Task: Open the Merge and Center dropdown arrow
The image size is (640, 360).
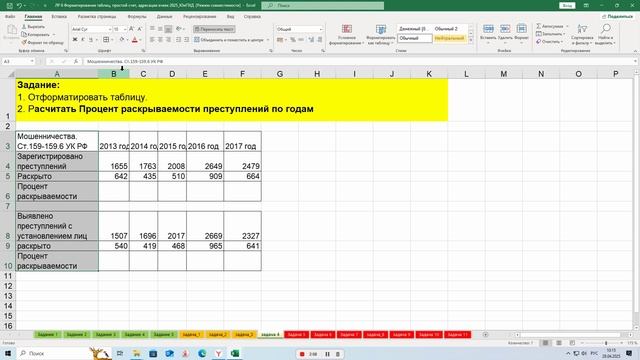Action: click(x=268, y=40)
